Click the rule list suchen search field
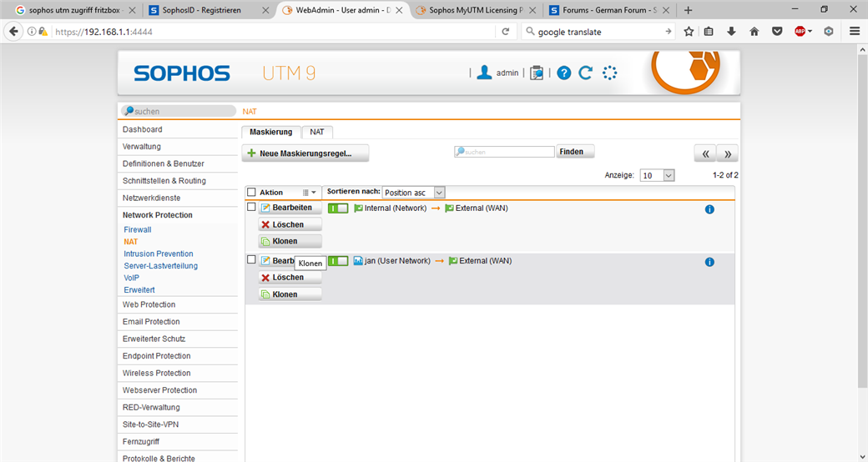 [504, 152]
